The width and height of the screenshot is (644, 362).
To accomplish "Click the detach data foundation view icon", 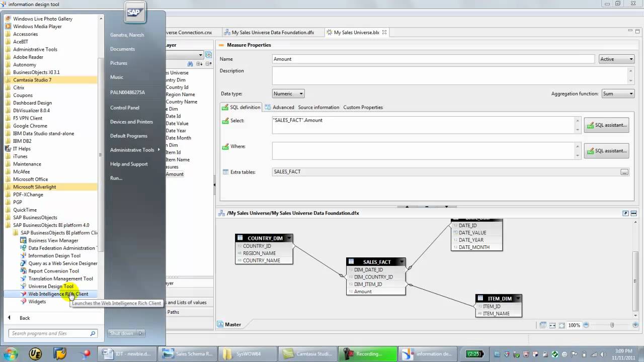I will coord(625,213).
